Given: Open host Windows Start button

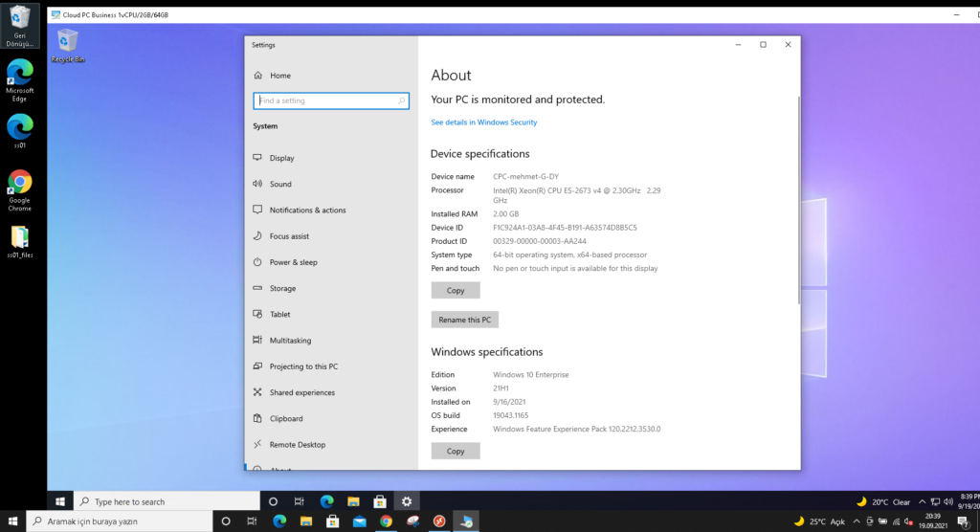Looking at the screenshot, I should 12,521.
